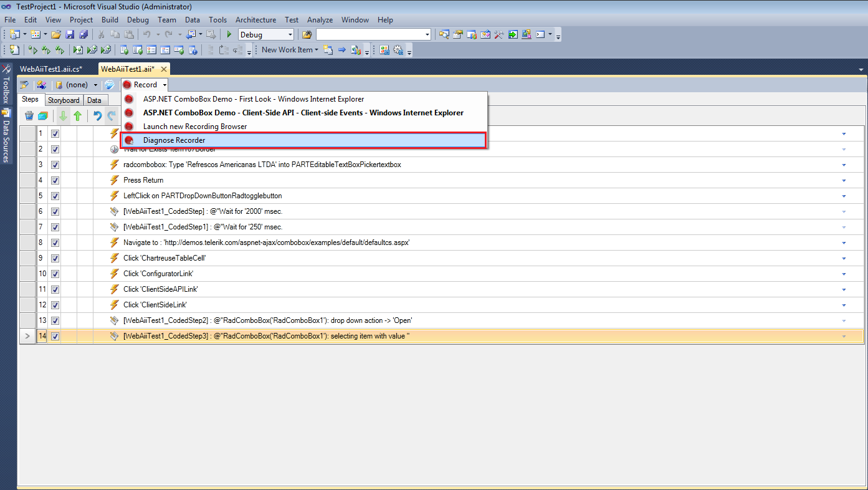Screen dimensions: 868x490
Task: Open the empty search combo box dropdown
Action: click(427, 35)
